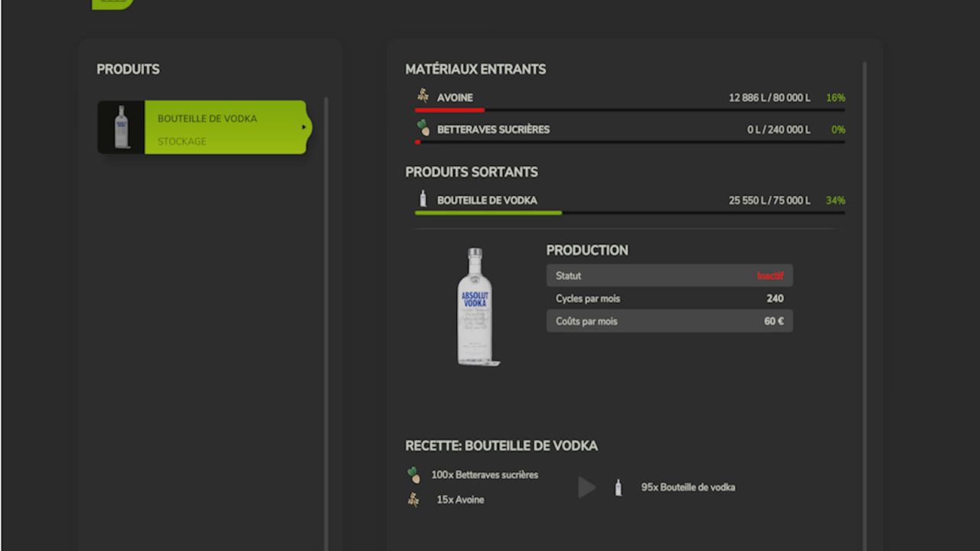Toggle the production Statut row showing Inactif
The height and width of the screenshot is (551, 980).
[x=669, y=275]
